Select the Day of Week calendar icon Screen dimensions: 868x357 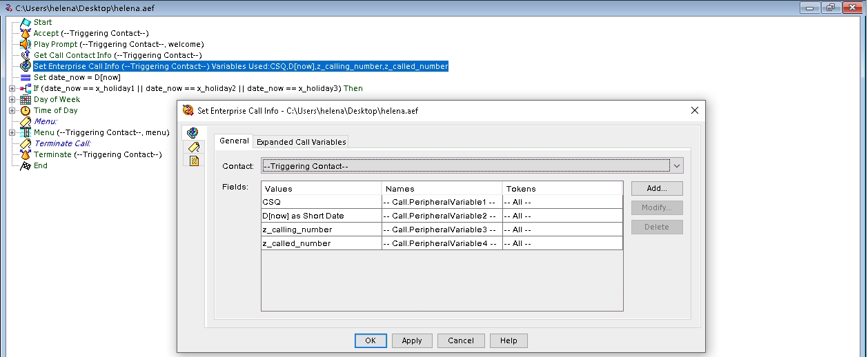point(26,99)
